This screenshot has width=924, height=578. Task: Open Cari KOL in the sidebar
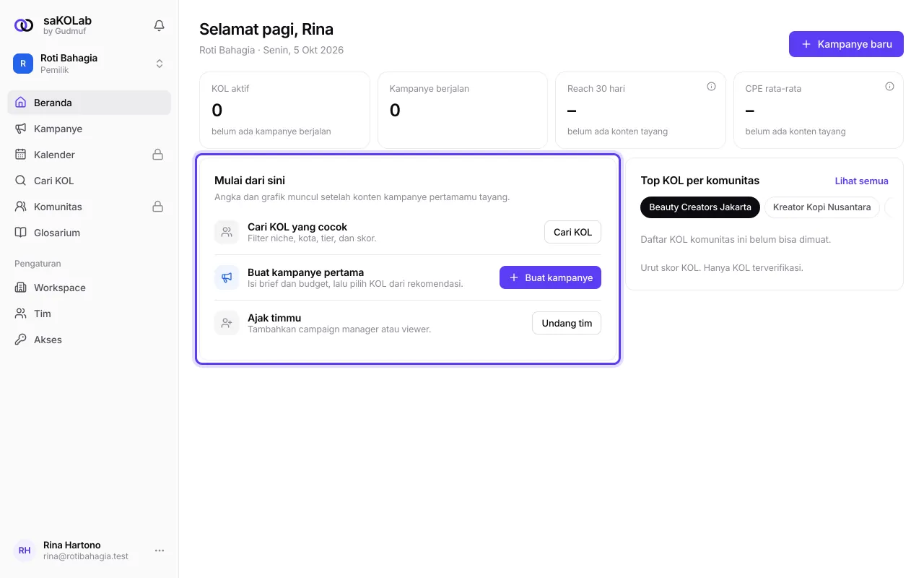pos(90,181)
